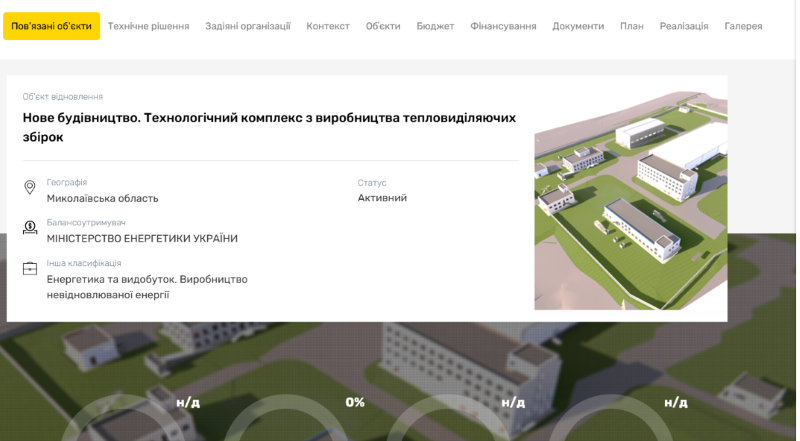Open the 3D complex render thumbnail
Viewport: 800px width, 441px height.
pyautogui.click(x=631, y=201)
